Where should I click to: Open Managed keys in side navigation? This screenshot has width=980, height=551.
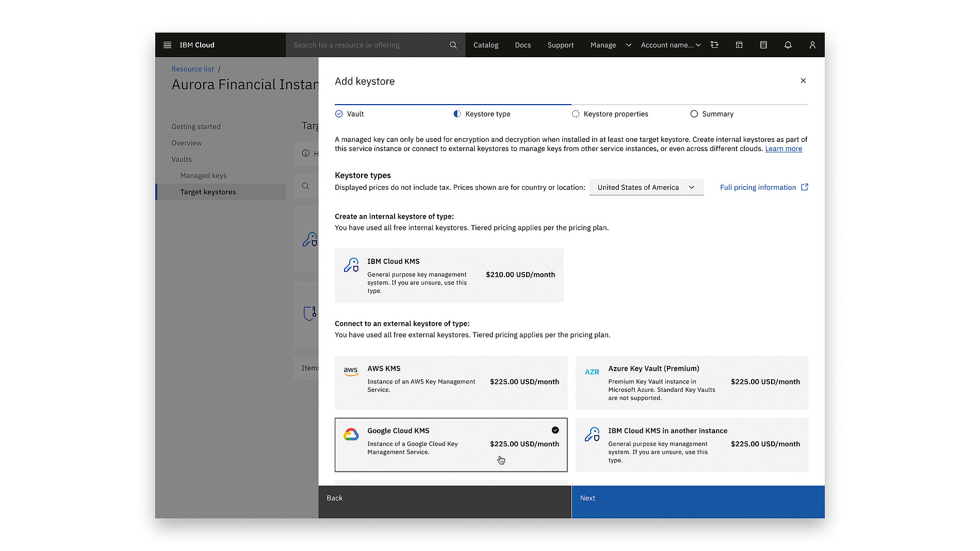(x=203, y=176)
